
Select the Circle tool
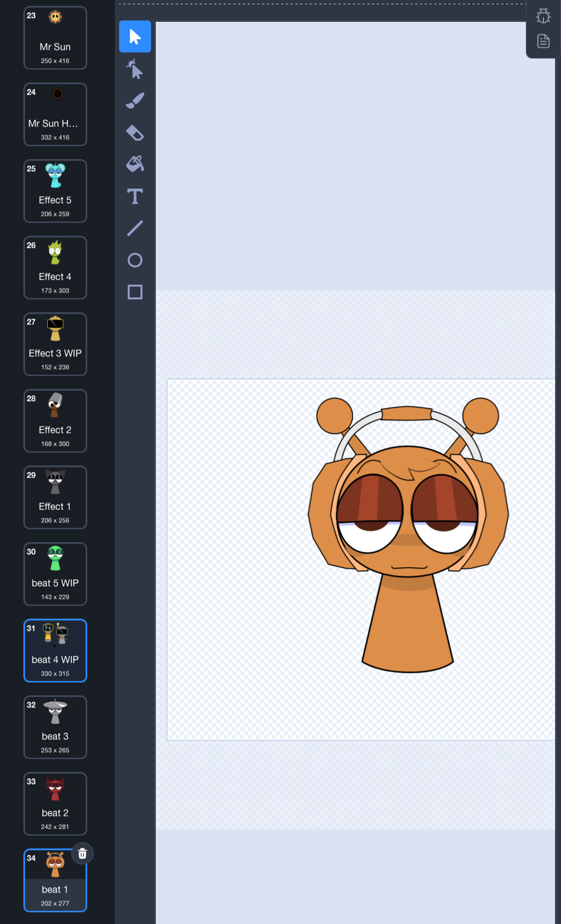[x=135, y=260]
